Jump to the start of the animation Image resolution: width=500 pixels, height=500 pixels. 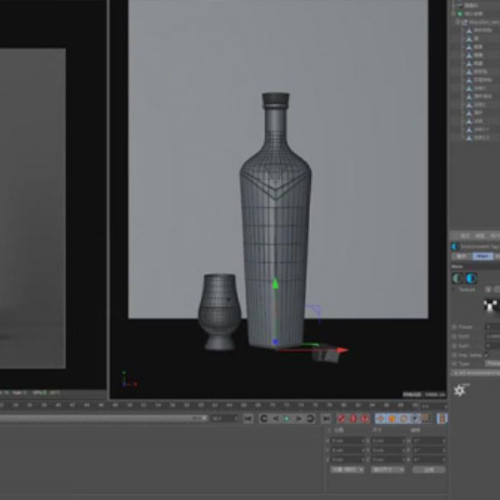coord(248,418)
